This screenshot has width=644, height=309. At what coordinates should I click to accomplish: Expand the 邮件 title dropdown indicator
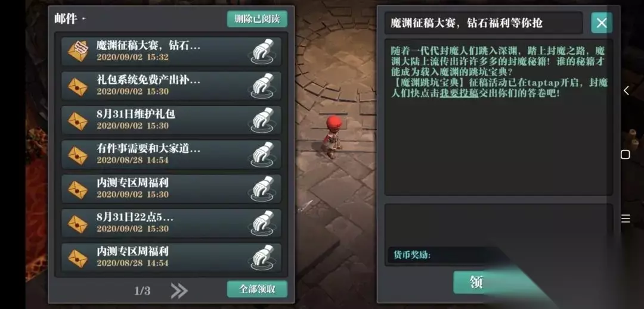pyautogui.click(x=84, y=19)
